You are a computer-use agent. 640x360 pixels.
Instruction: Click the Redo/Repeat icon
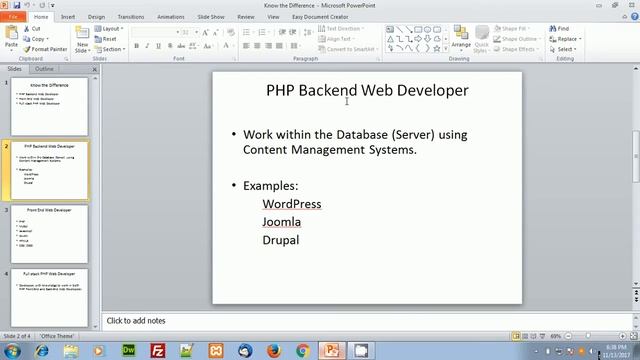42,5
